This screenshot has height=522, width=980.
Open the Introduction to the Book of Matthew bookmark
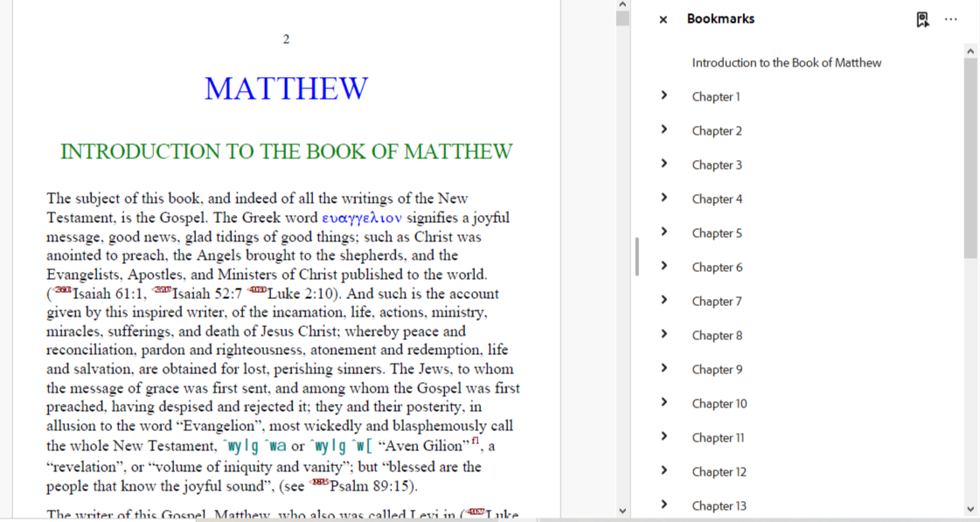coord(786,63)
